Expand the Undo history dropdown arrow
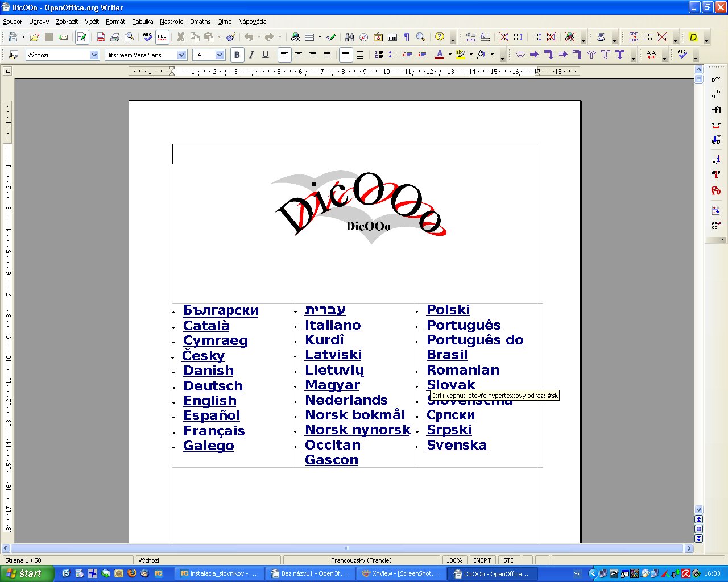This screenshot has width=728, height=582. point(259,37)
